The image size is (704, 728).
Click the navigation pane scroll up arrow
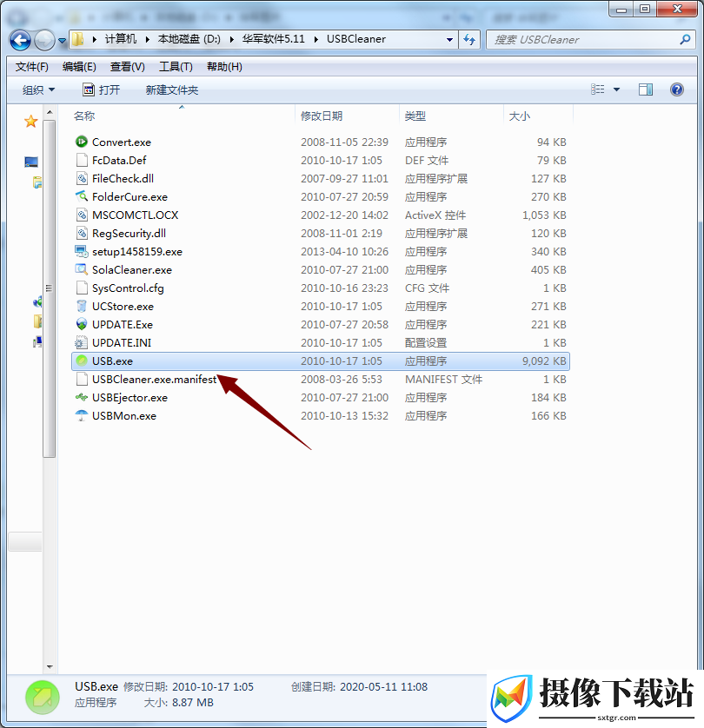(50, 113)
